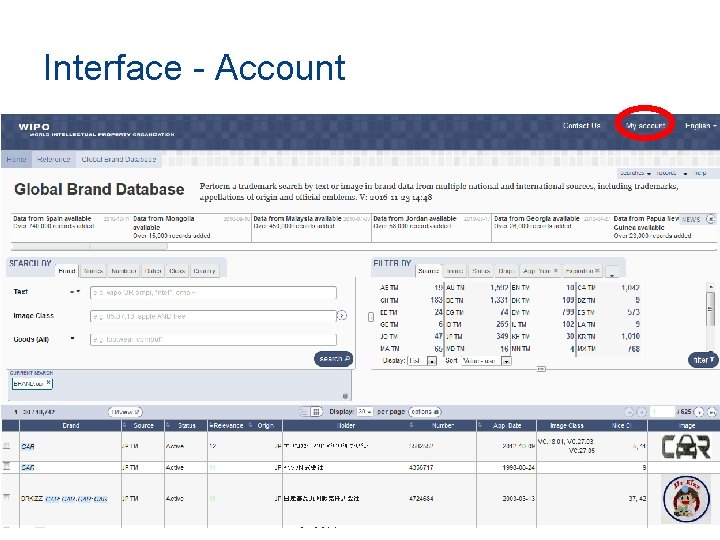Click the filter button
720x540 pixels.
click(x=703, y=360)
